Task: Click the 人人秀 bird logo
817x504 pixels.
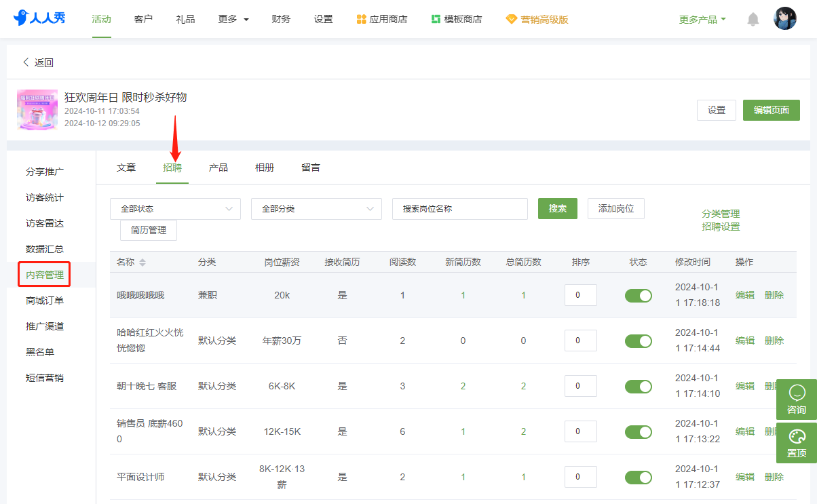Action: (39, 18)
